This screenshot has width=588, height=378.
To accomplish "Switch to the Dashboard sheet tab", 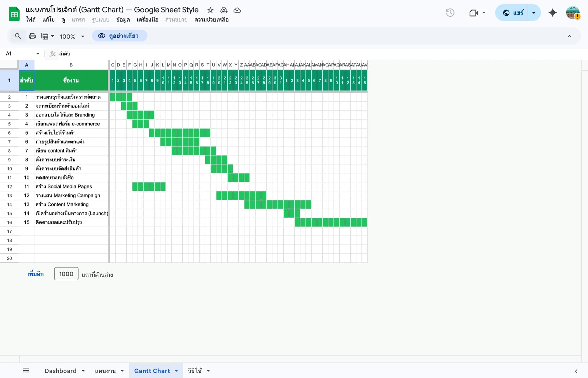I will coord(60,370).
